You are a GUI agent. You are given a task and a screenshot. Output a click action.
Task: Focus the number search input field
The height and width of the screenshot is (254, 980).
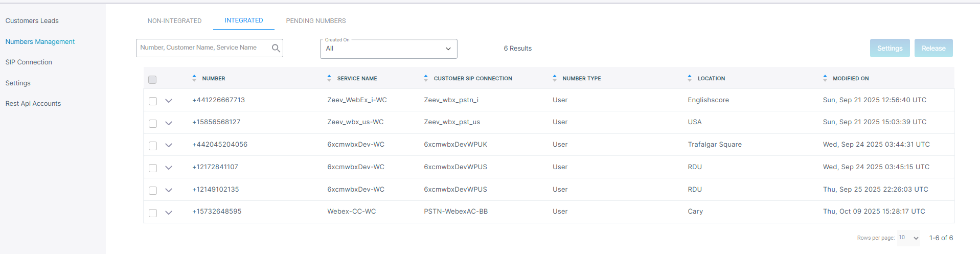pyautogui.click(x=203, y=48)
